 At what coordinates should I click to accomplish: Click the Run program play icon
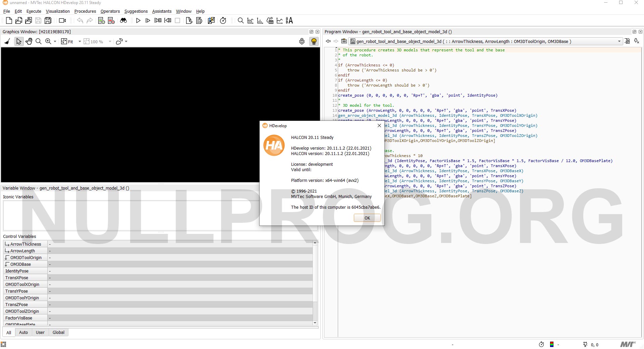pos(138,21)
